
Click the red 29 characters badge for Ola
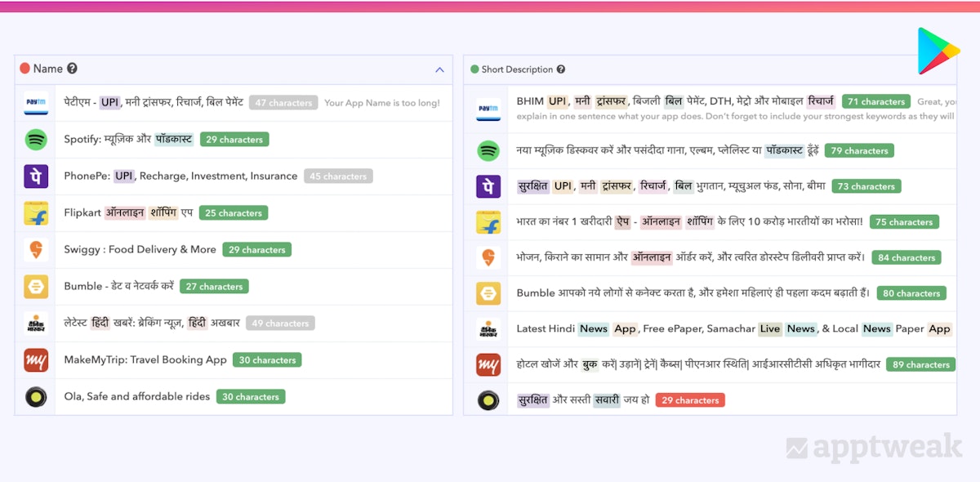[690, 400]
